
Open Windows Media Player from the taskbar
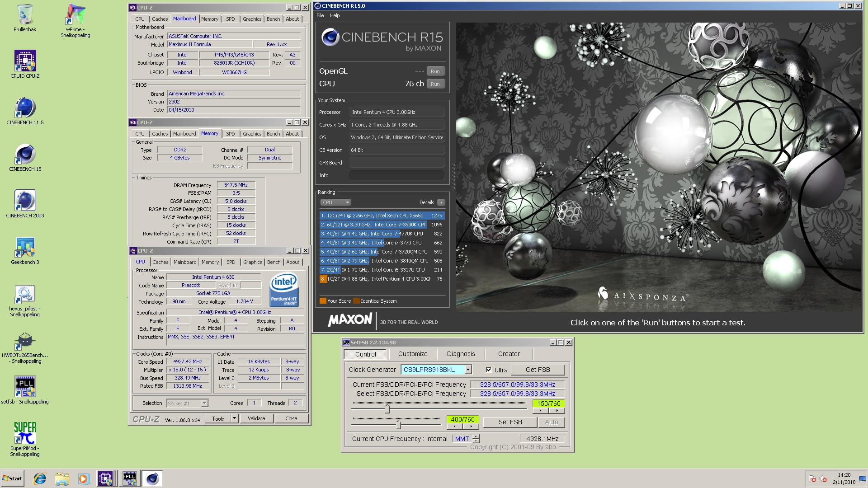coord(84,479)
